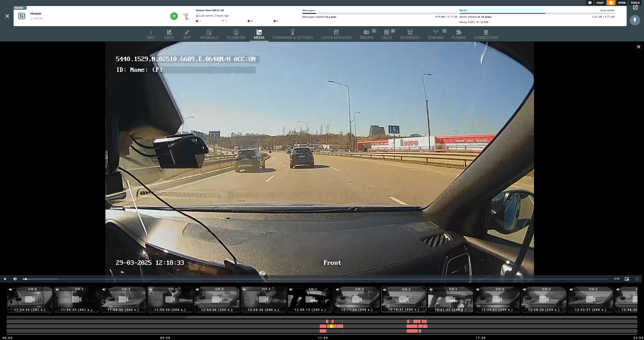Click the OPEN button in the top bar
644x340 pixels.
pos(622,3)
